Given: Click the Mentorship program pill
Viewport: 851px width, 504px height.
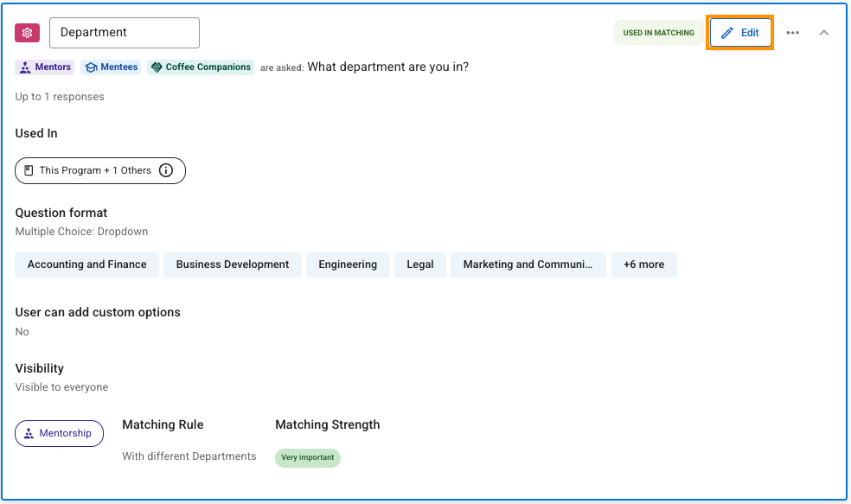Looking at the screenshot, I should (x=59, y=433).
